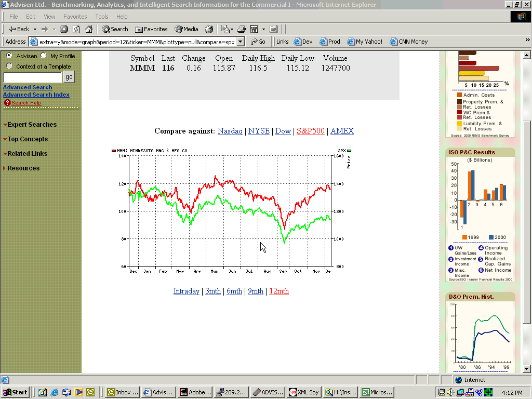Open the Mail toolbar icon

(225, 29)
